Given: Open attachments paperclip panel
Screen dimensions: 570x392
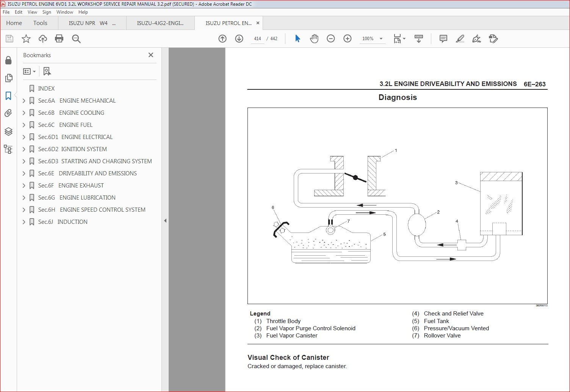Looking at the screenshot, I should (x=8, y=113).
